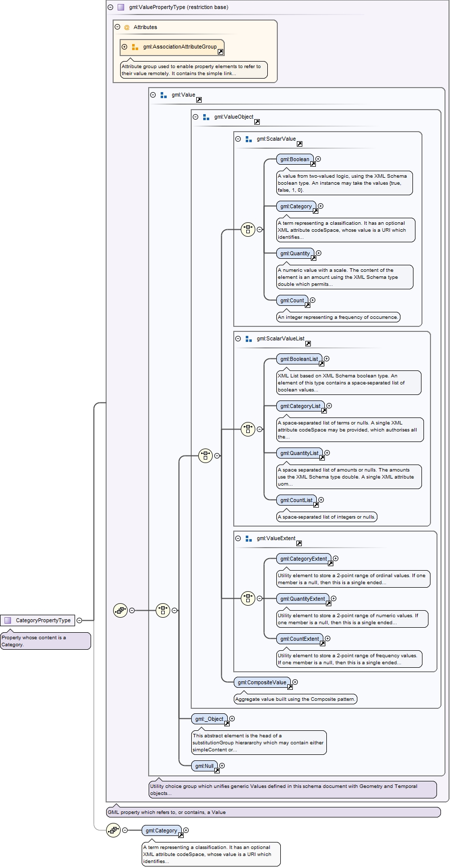Expand the gml:CategoryExtent element
450x868 pixels.
(336, 559)
